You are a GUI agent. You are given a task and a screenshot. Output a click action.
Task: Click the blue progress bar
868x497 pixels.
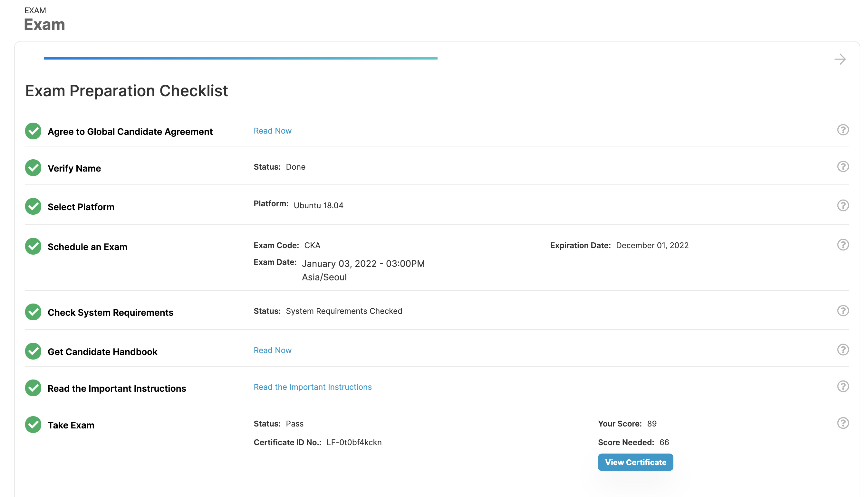coord(240,58)
